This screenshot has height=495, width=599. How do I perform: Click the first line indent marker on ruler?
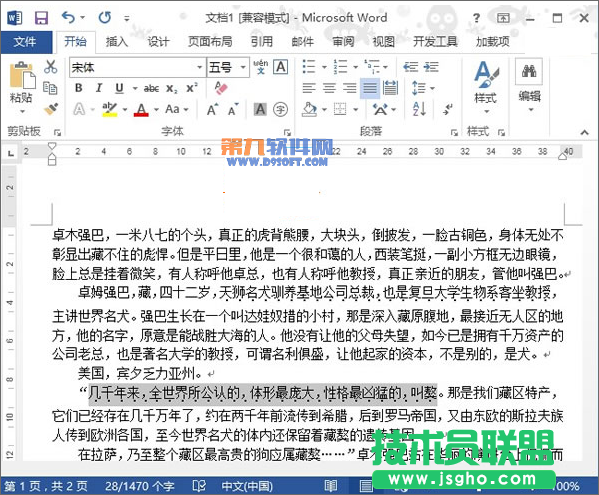[52, 146]
